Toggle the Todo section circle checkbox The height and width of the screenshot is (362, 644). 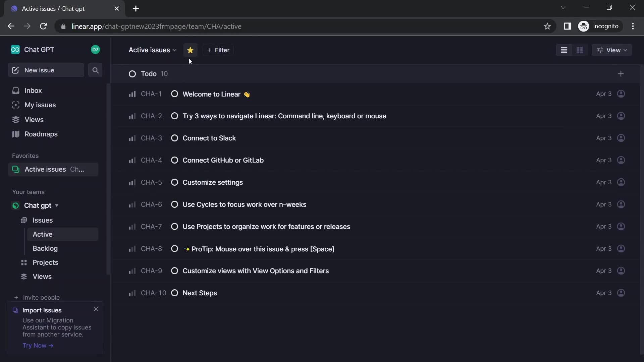[x=133, y=74]
